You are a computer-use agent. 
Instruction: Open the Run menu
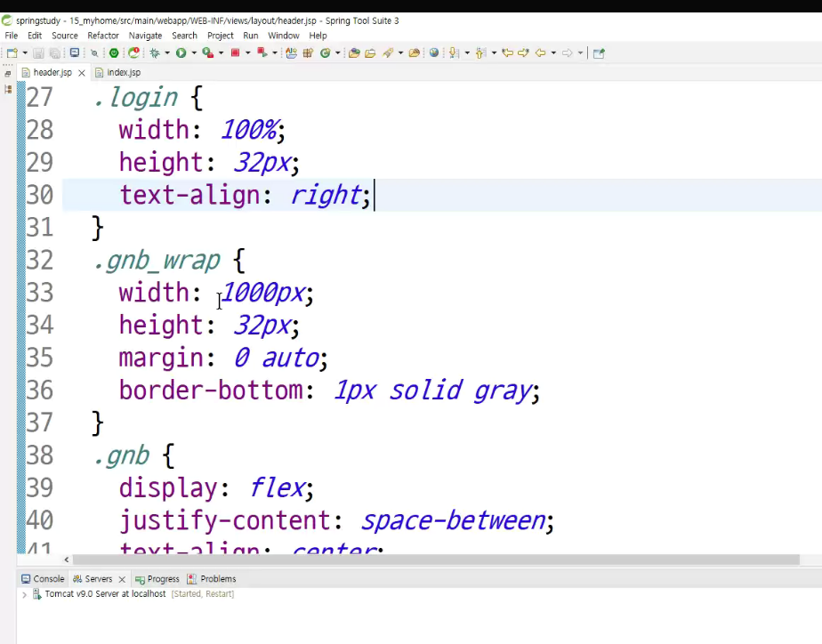point(251,36)
